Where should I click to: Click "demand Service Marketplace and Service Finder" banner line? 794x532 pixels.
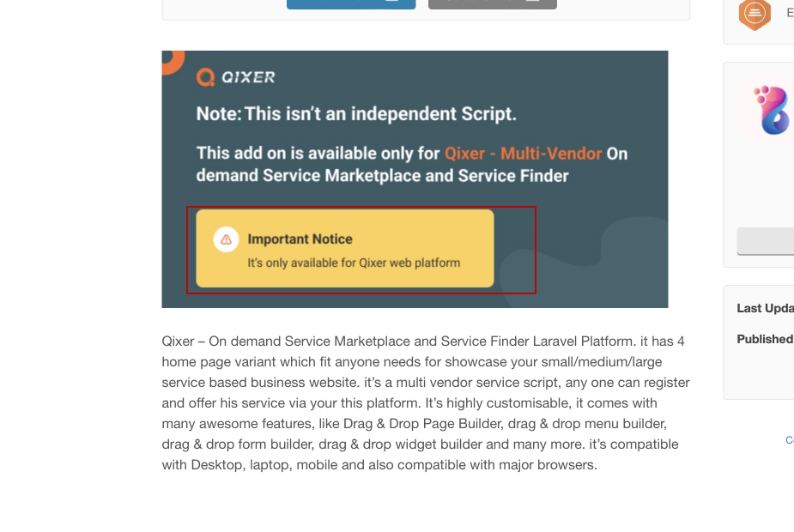[x=382, y=176]
